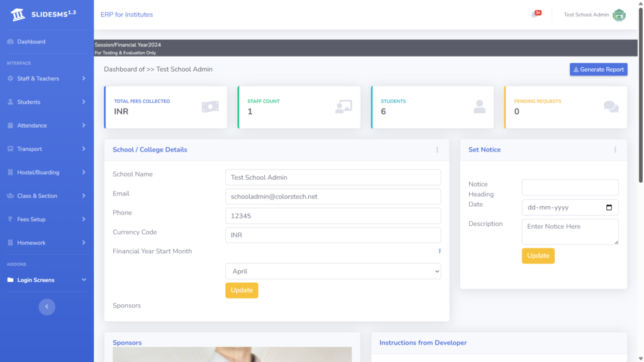Click the Homework book icon

tap(10, 243)
